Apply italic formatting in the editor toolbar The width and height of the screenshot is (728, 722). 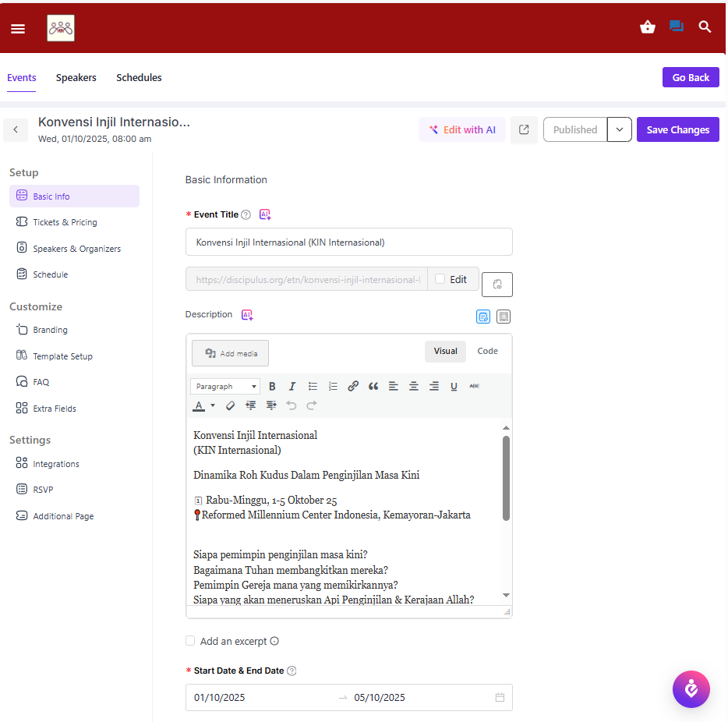point(292,386)
